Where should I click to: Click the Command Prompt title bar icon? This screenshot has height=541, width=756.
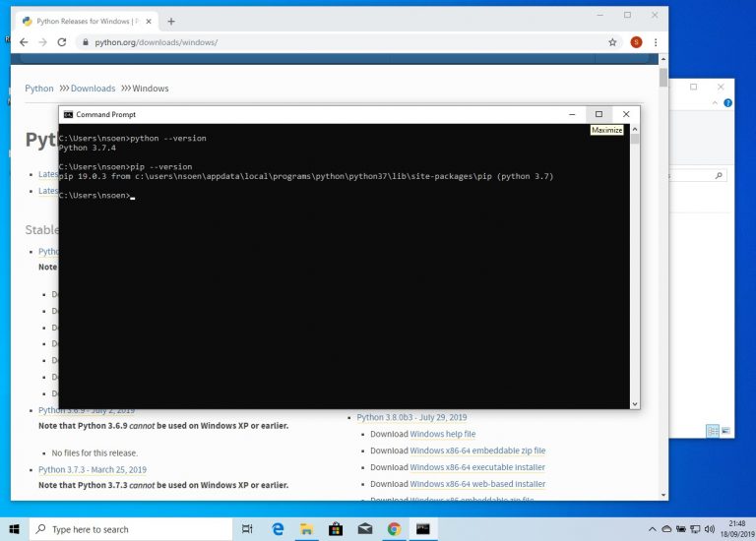pos(68,114)
